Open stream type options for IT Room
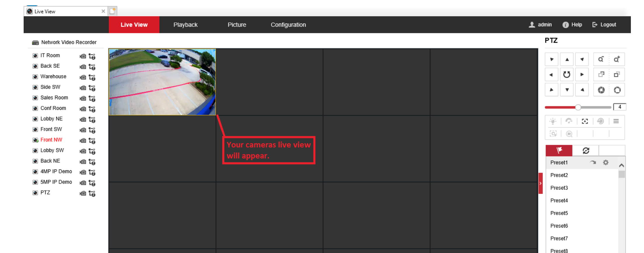This screenshot has width=644, height=253. pyautogui.click(x=92, y=56)
